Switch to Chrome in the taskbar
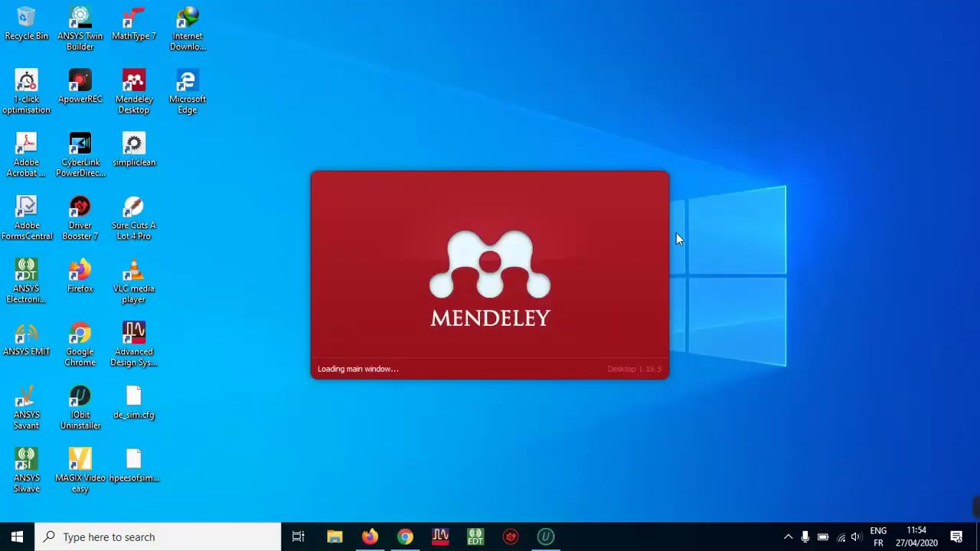Viewport: 980px width, 551px height. tap(405, 536)
